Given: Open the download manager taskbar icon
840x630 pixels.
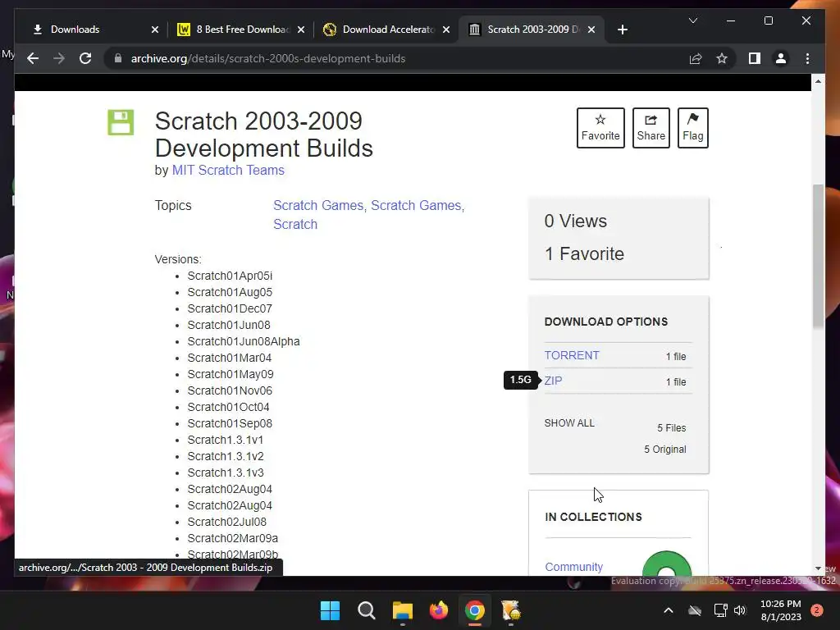Looking at the screenshot, I should click(511, 610).
